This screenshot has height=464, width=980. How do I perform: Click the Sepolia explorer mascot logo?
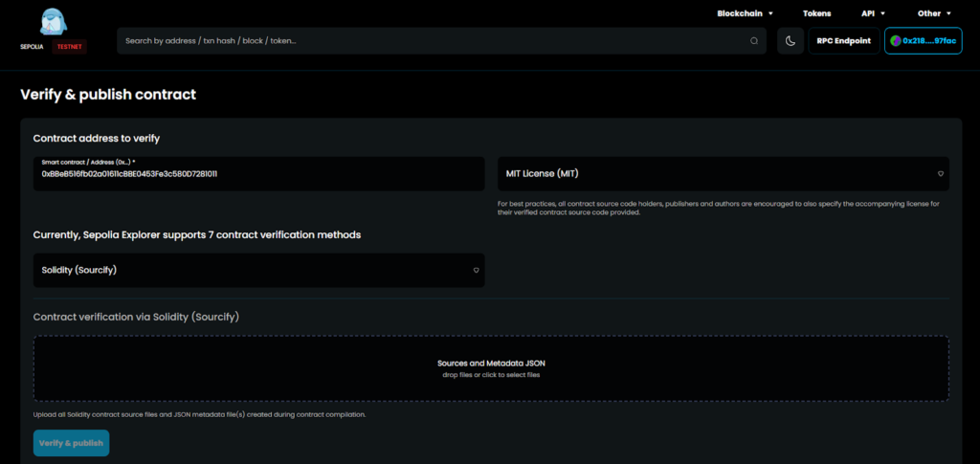(54, 21)
